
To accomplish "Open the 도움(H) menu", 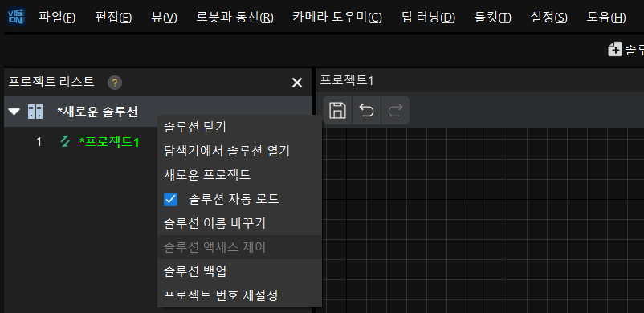I will (x=605, y=18).
